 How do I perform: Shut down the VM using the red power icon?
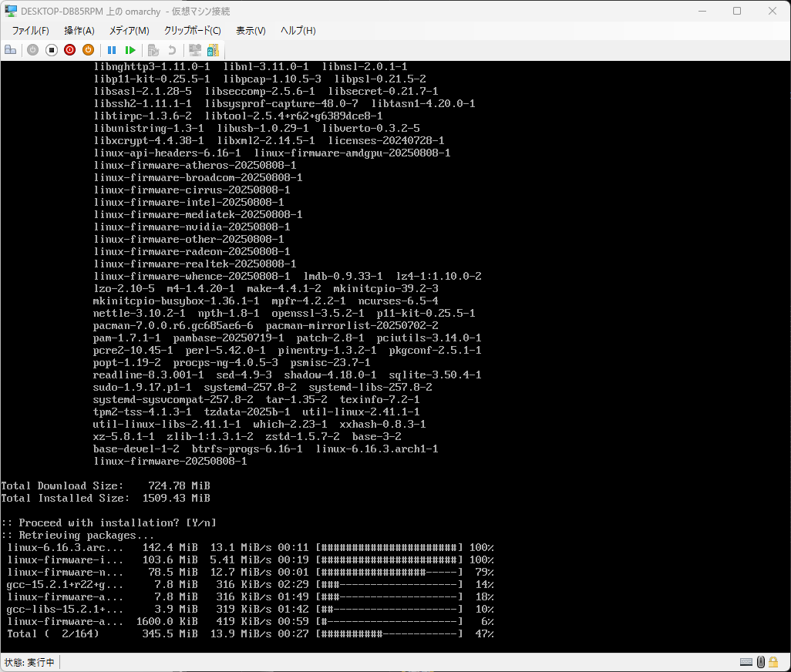point(69,50)
